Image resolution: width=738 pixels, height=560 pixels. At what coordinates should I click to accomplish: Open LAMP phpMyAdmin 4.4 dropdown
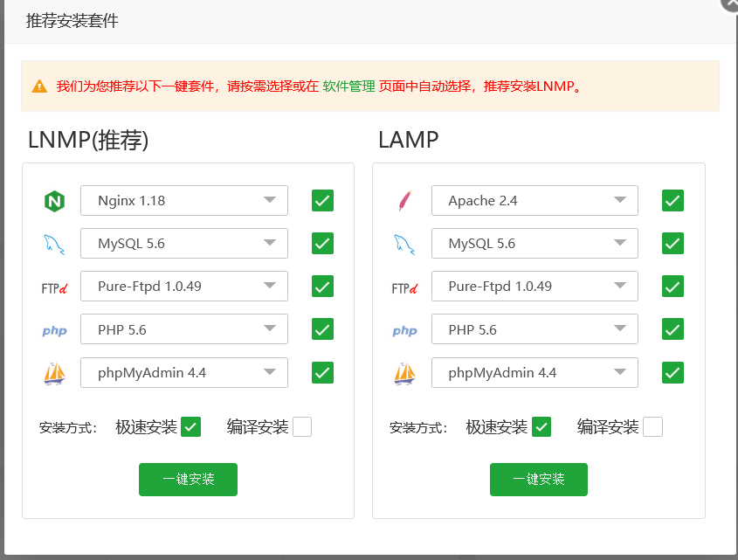click(x=535, y=372)
